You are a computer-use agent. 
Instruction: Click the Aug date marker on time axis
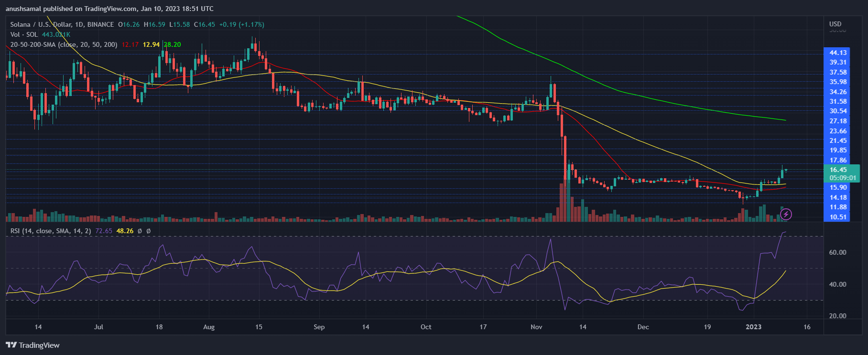209,327
